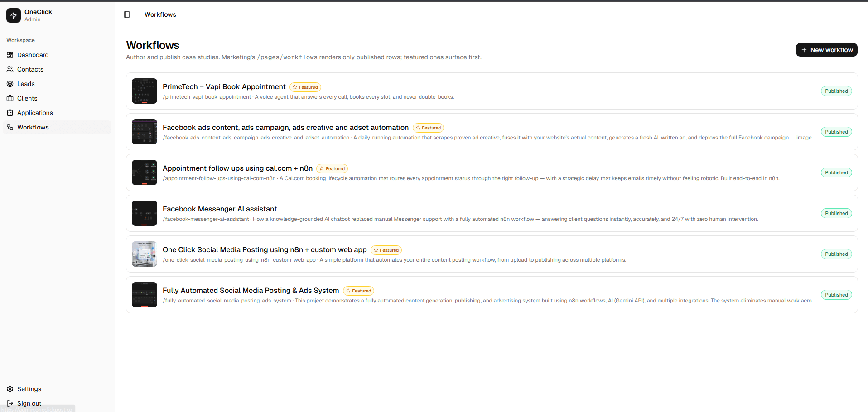Click Published status on One Click Social row
Image resolution: width=868 pixels, height=412 pixels.
[836, 254]
